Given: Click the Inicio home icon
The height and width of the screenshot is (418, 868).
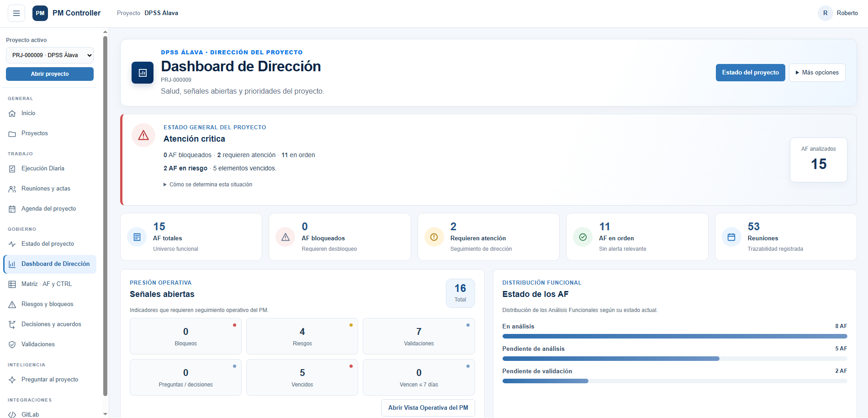Looking at the screenshot, I should tap(12, 114).
